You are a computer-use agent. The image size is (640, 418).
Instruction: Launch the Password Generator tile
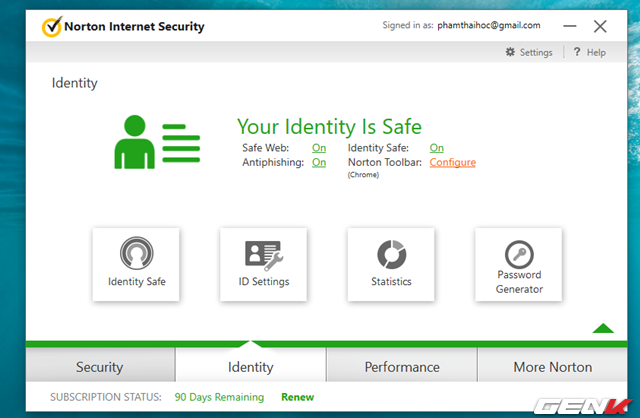click(x=518, y=265)
